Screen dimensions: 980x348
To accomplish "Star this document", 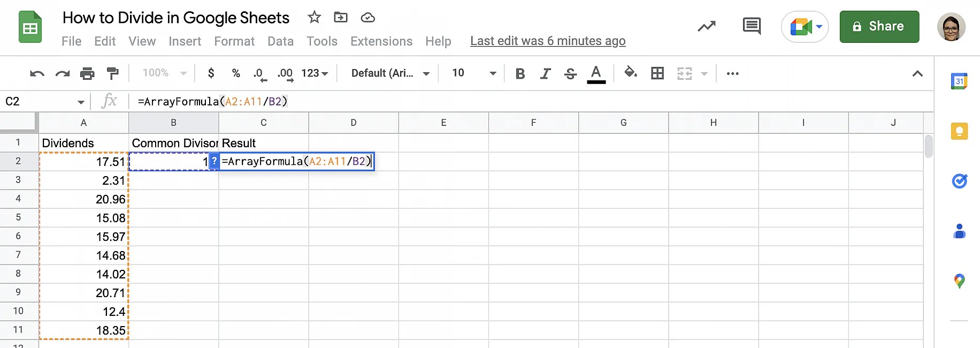I will point(314,17).
